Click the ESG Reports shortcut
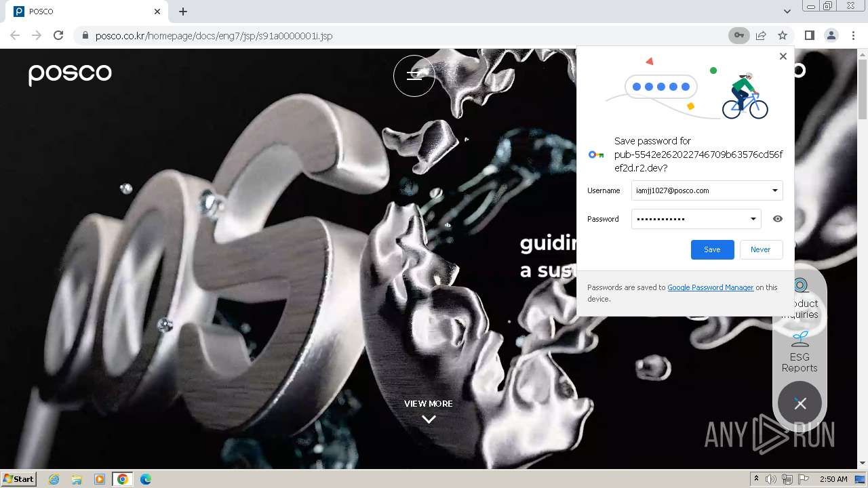 tap(800, 352)
